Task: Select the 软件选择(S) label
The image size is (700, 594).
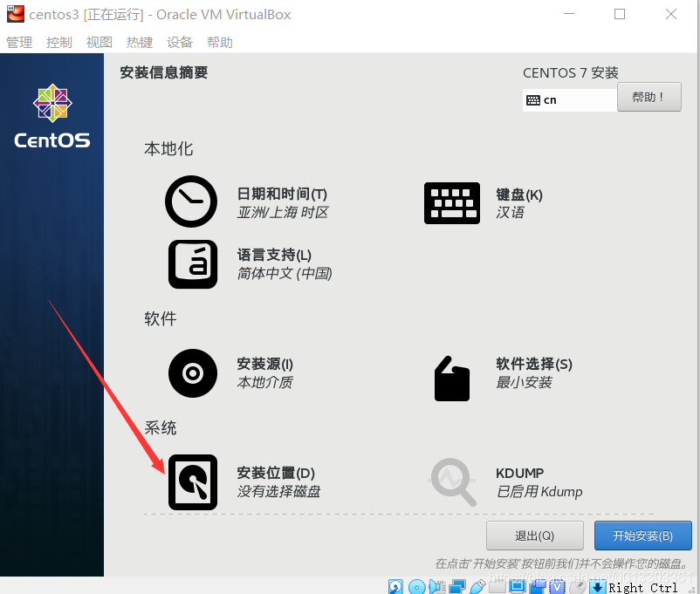Action: [534, 364]
